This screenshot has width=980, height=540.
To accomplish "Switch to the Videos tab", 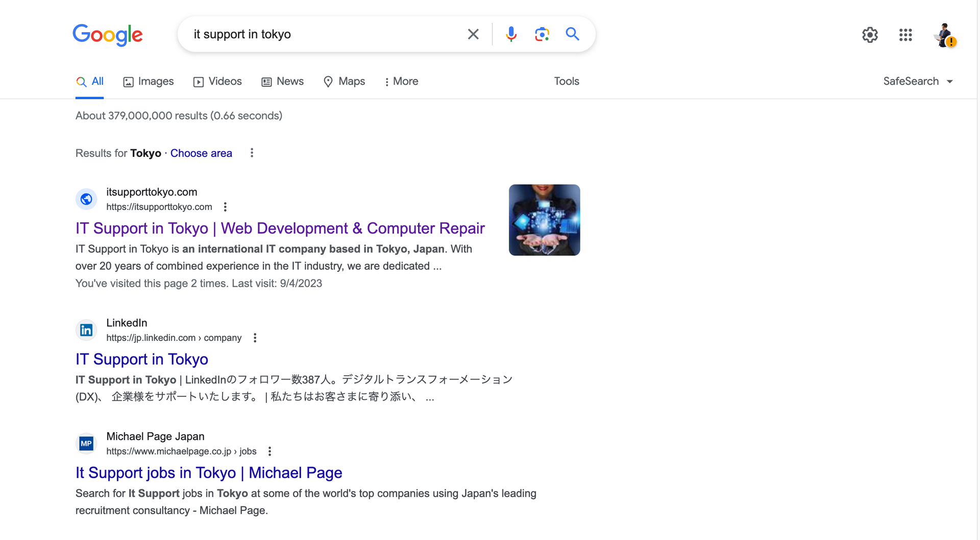I will pyautogui.click(x=217, y=81).
